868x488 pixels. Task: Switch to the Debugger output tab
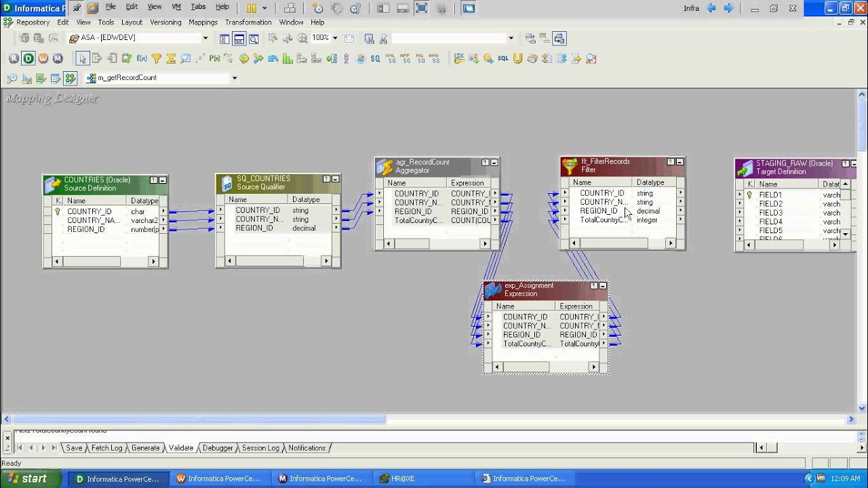(218, 448)
